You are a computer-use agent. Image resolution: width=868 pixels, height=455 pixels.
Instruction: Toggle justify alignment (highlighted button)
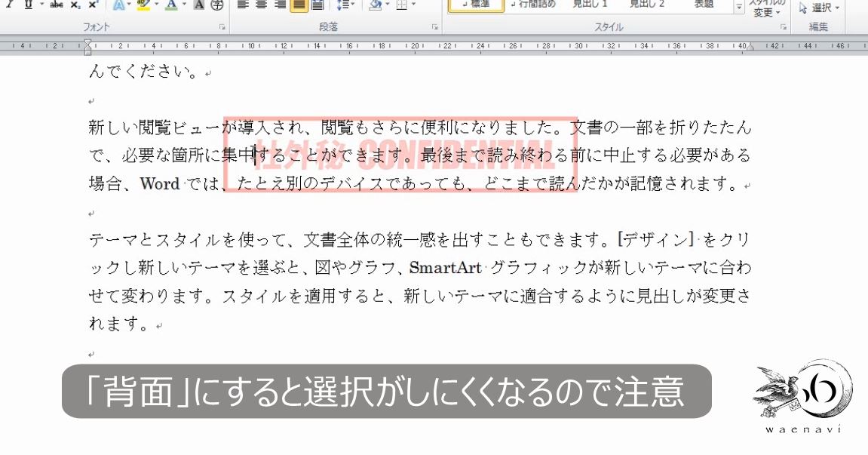pos(299,5)
